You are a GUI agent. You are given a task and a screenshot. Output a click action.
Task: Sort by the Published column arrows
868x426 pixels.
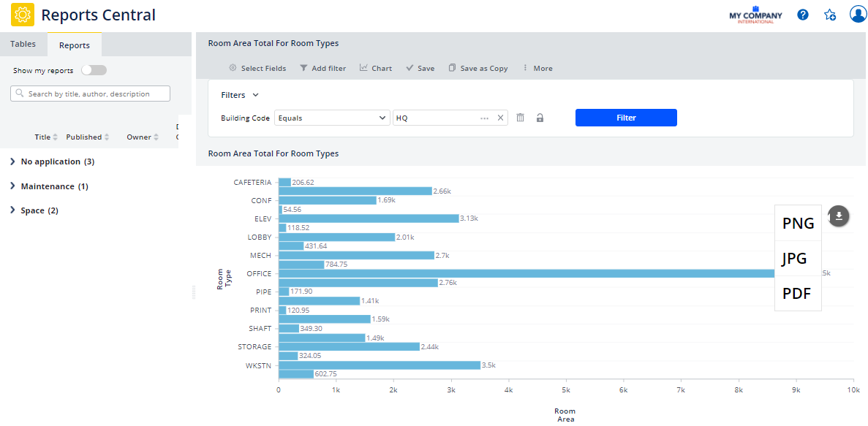(x=107, y=137)
